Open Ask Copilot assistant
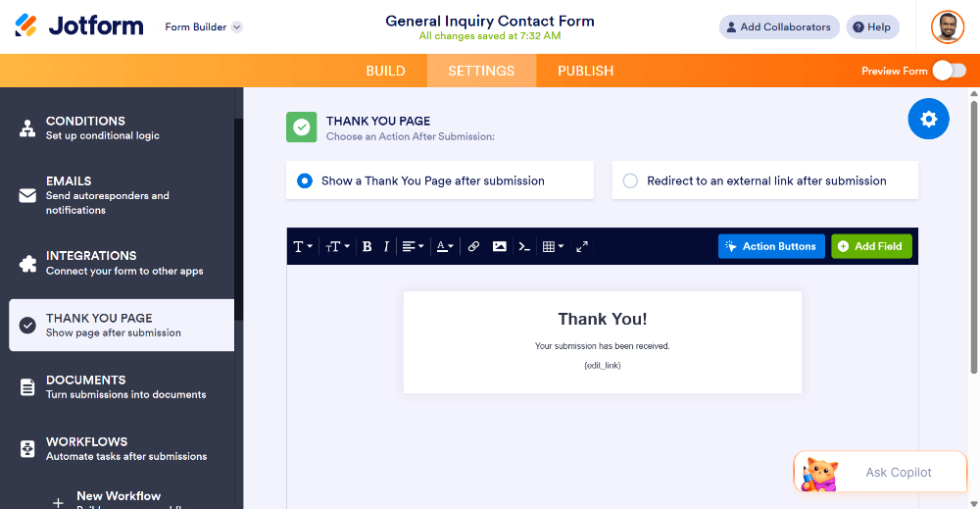Viewport: 980px width, 509px height. [880, 472]
